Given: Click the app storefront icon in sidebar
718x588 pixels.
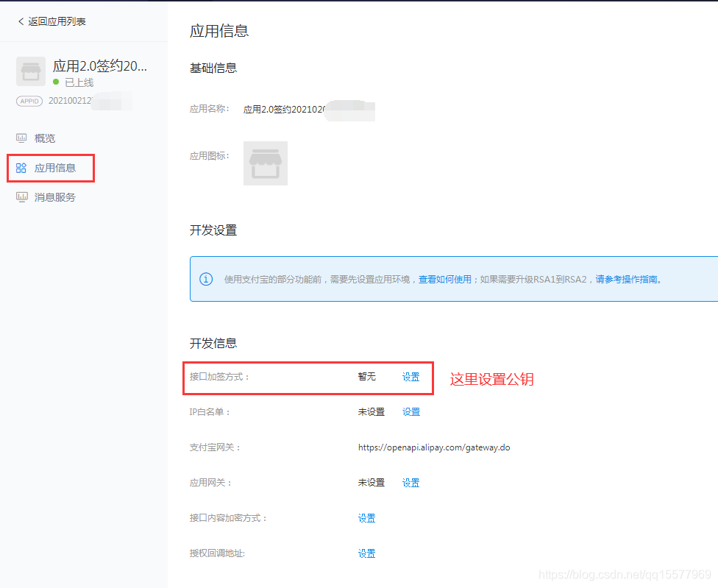Looking at the screenshot, I should 31,71.
